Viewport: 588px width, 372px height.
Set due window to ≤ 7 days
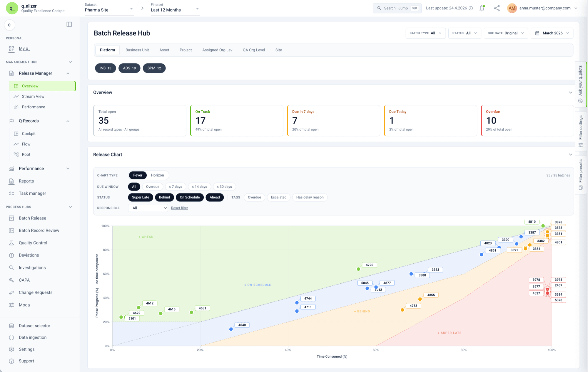[176, 187]
